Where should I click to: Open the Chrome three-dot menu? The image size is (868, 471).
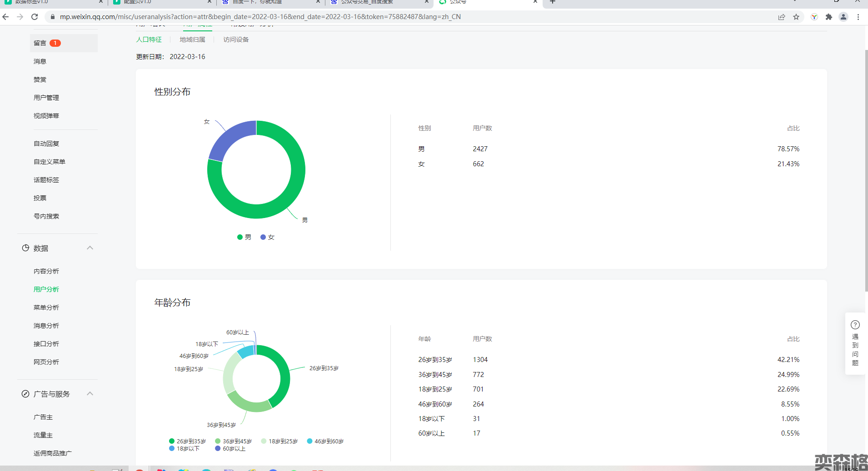[x=858, y=17]
